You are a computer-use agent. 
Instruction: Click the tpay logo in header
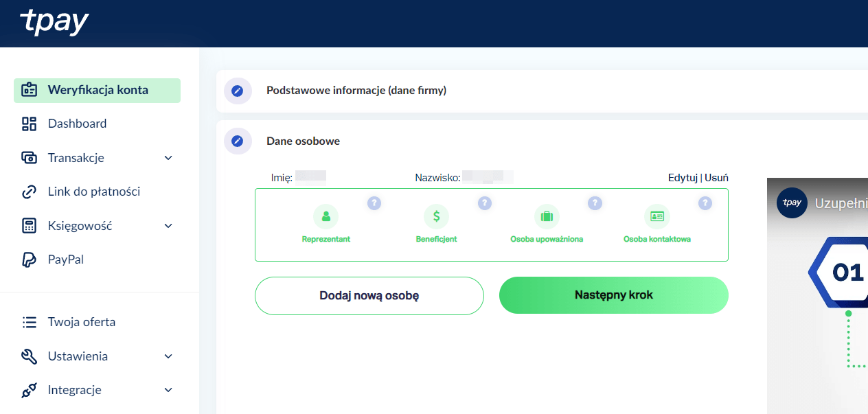click(54, 23)
